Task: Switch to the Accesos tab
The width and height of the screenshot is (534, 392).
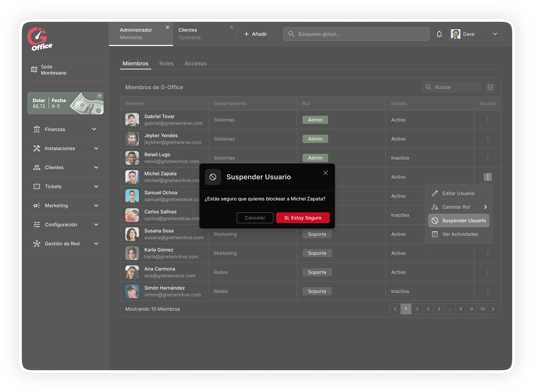Action: (x=195, y=63)
